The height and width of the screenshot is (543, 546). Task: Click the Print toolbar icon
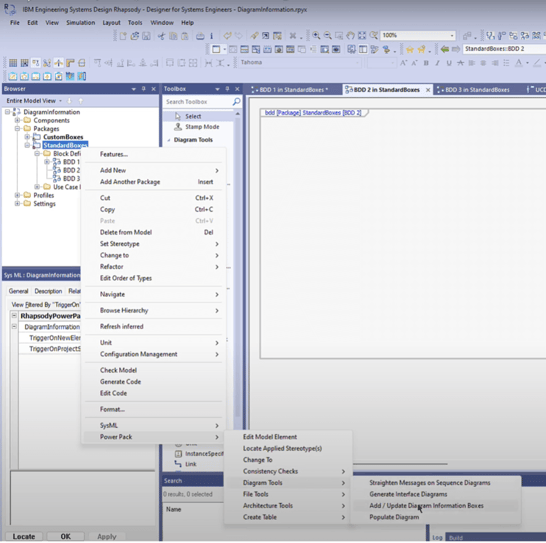coord(200,36)
